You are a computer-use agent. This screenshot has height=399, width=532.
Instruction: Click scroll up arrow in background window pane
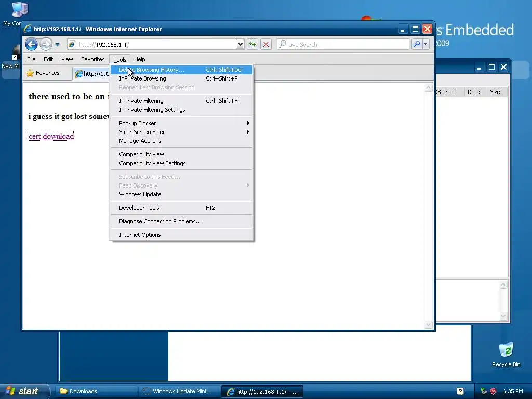tap(503, 285)
